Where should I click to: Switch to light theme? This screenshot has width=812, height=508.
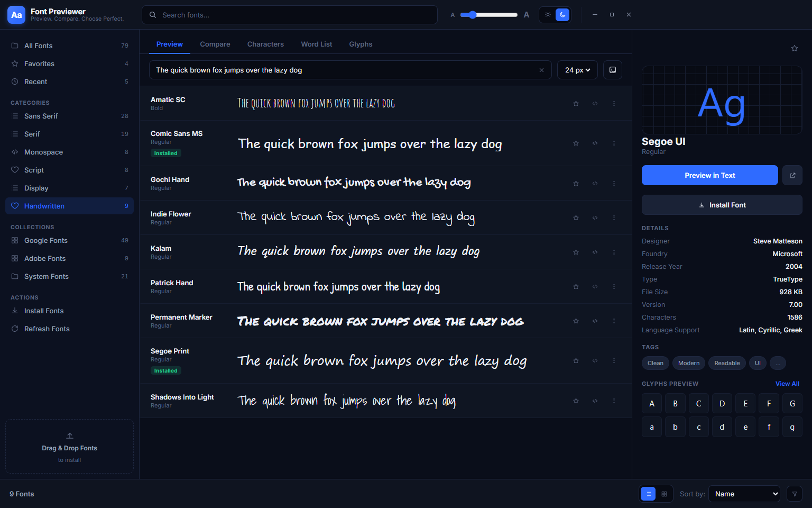pos(548,15)
